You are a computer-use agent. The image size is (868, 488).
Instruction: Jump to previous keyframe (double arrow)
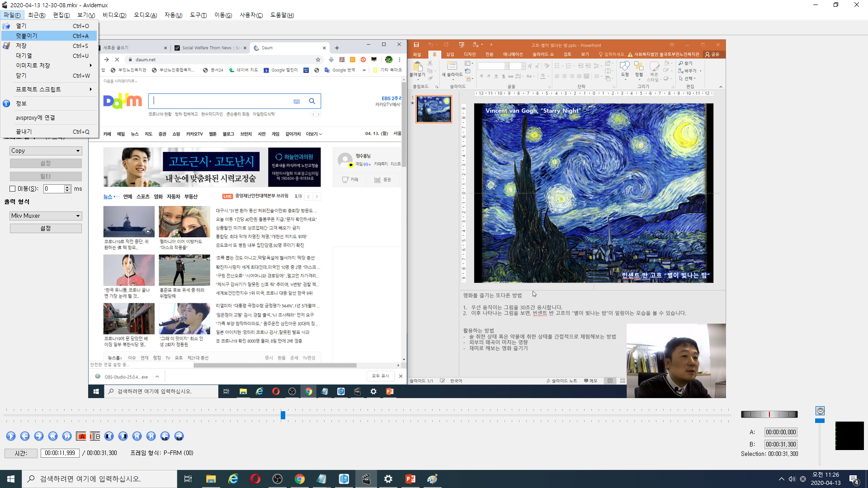pos(53,436)
